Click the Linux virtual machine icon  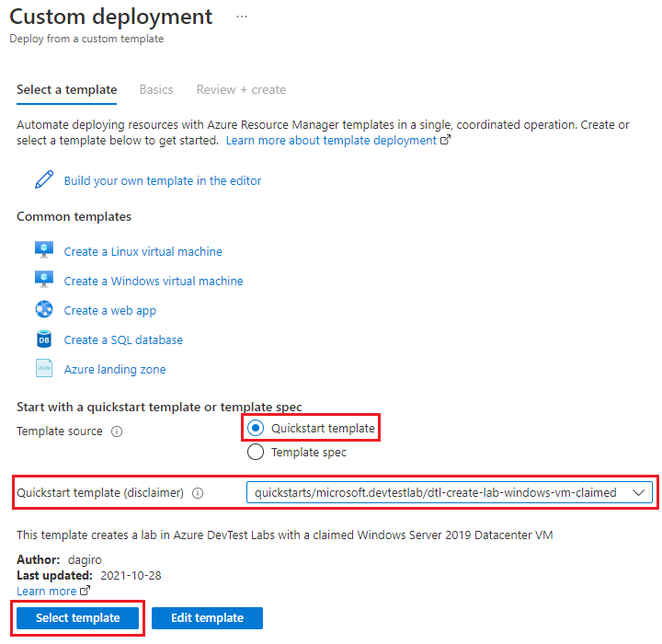tap(44, 250)
